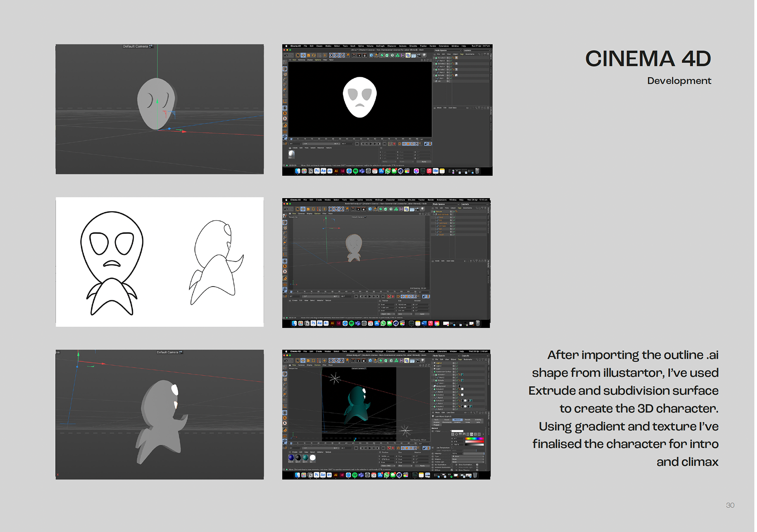
Task: Switch to the Visibility tab of Light Object
Action: click(478, 420)
